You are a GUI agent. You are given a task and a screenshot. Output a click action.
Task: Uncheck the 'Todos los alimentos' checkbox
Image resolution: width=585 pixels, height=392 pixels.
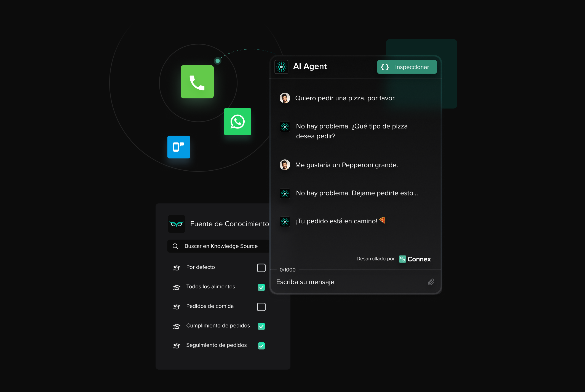pyautogui.click(x=261, y=287)
